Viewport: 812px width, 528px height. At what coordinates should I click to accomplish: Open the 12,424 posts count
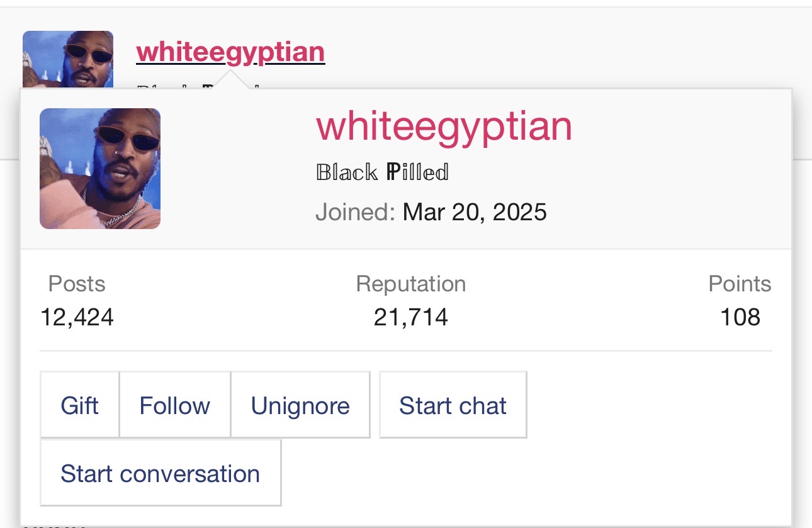(77, 317)
